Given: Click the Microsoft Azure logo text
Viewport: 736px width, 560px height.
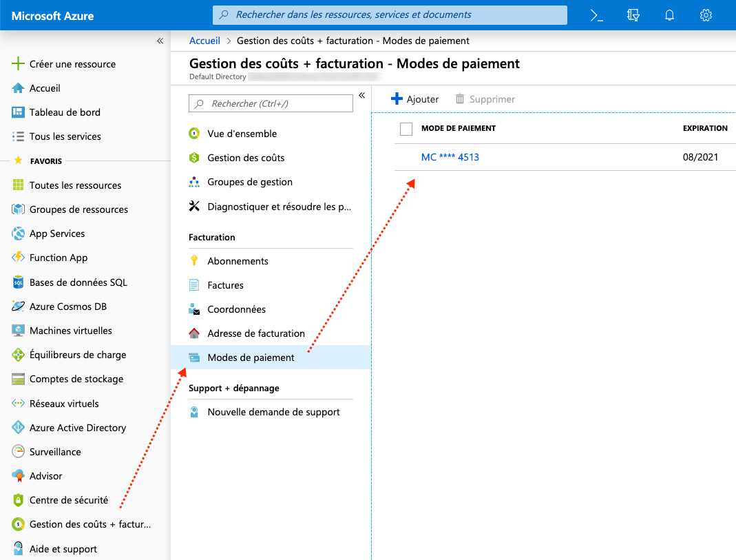Looking at the screenshot, I should coord(52,16).
